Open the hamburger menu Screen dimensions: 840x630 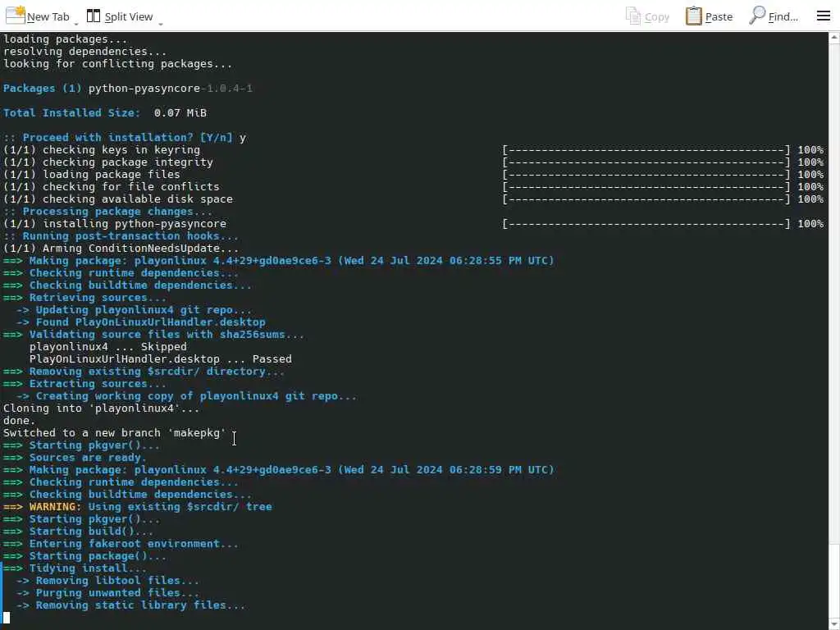[x=824, y=16]
